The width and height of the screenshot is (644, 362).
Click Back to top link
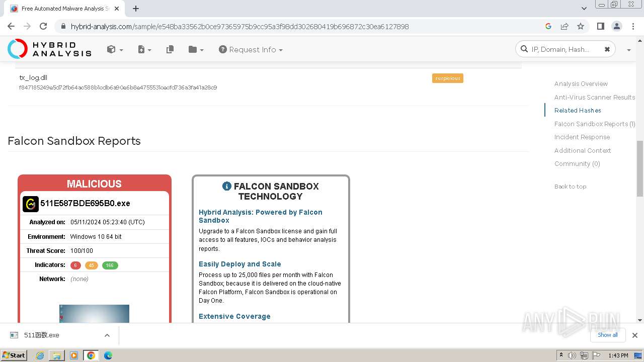click(x=570, y=187)
